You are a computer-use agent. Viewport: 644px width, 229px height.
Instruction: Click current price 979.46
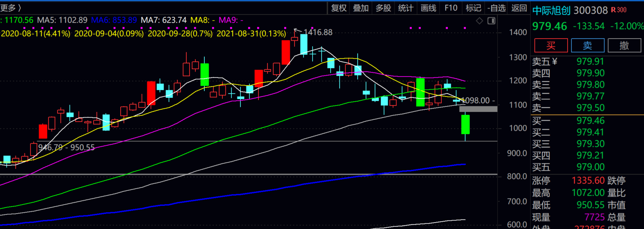[x=550, y=26]
